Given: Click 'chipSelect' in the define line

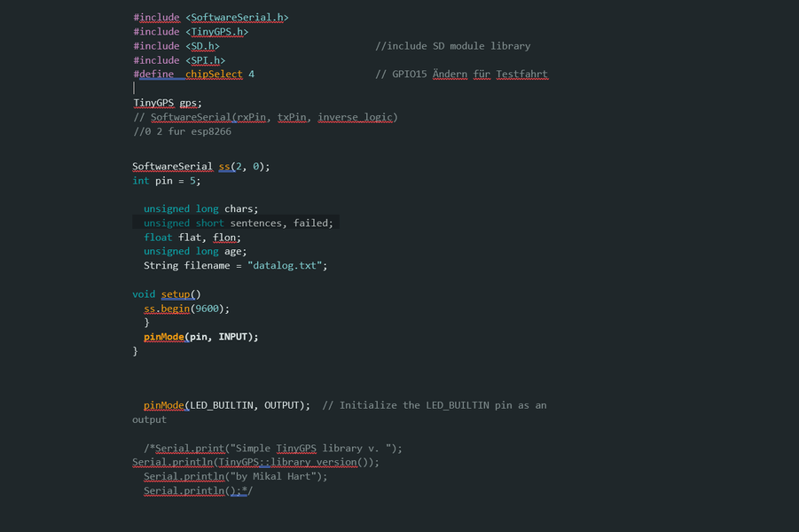Looking at the screenshot, I should point(214,74).
